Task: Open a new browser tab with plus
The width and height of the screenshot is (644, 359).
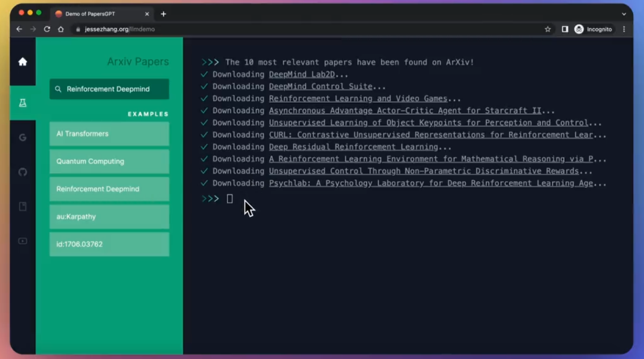Action: (163, 14)
